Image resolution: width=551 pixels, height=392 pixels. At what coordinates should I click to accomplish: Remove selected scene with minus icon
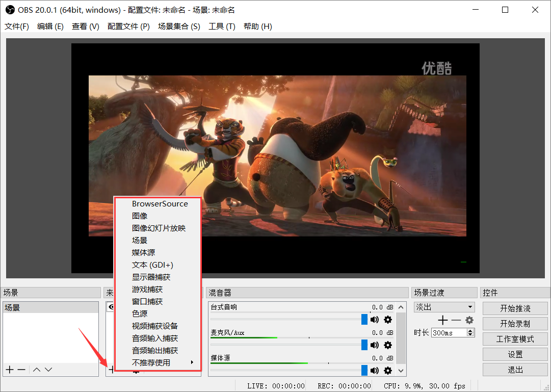point(21,370)
